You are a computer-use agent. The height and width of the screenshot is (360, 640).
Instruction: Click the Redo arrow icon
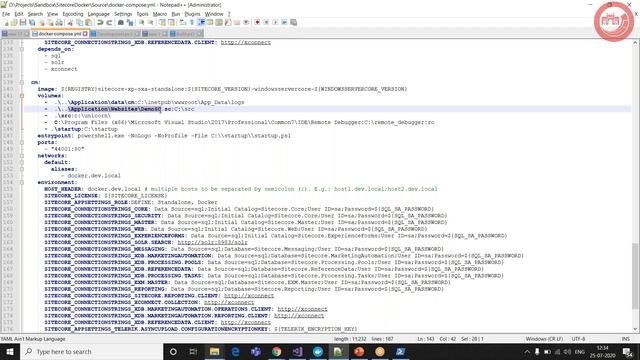pyautogui.click(x=109, y=22)
